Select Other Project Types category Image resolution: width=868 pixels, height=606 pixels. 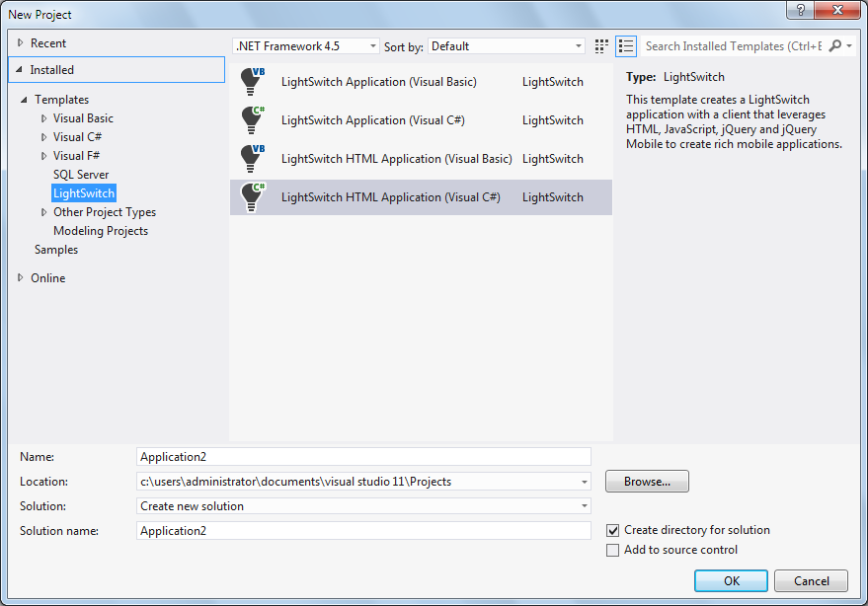tap(105, 212)
